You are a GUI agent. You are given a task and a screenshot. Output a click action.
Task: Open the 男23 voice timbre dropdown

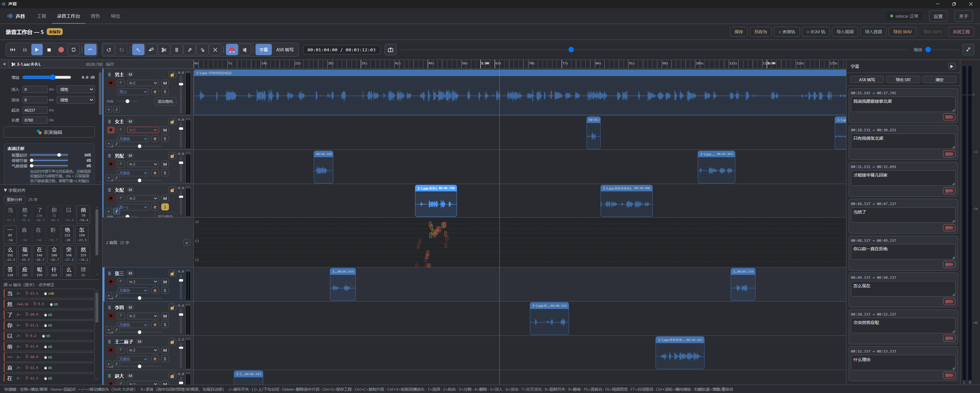133,92
